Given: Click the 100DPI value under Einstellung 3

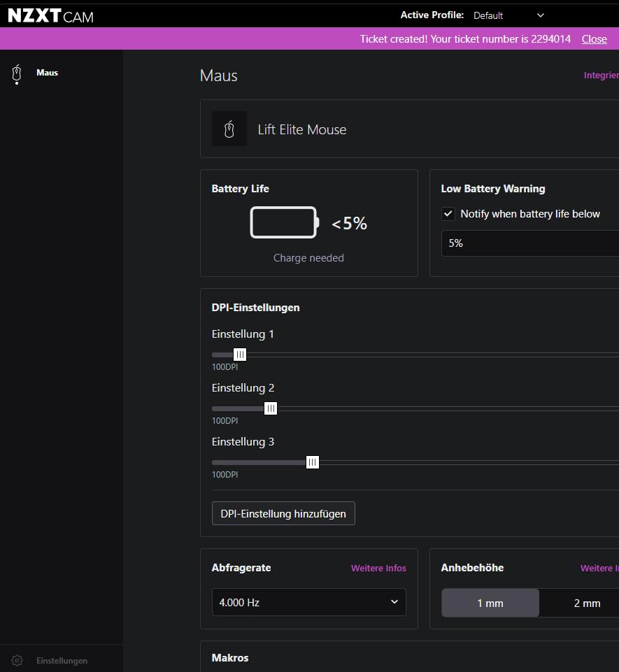Looking at the screenshot, I should [225, 474].
